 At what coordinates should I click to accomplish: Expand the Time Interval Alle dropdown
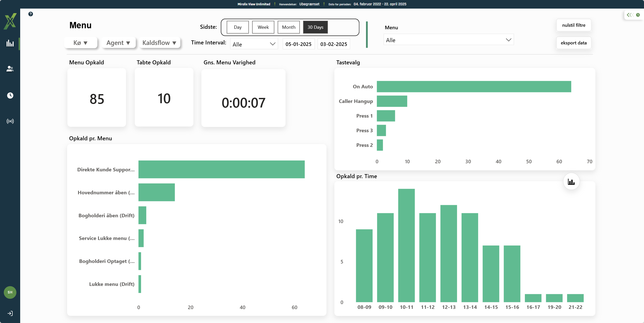pyautogui.click(x=254, y=44)
